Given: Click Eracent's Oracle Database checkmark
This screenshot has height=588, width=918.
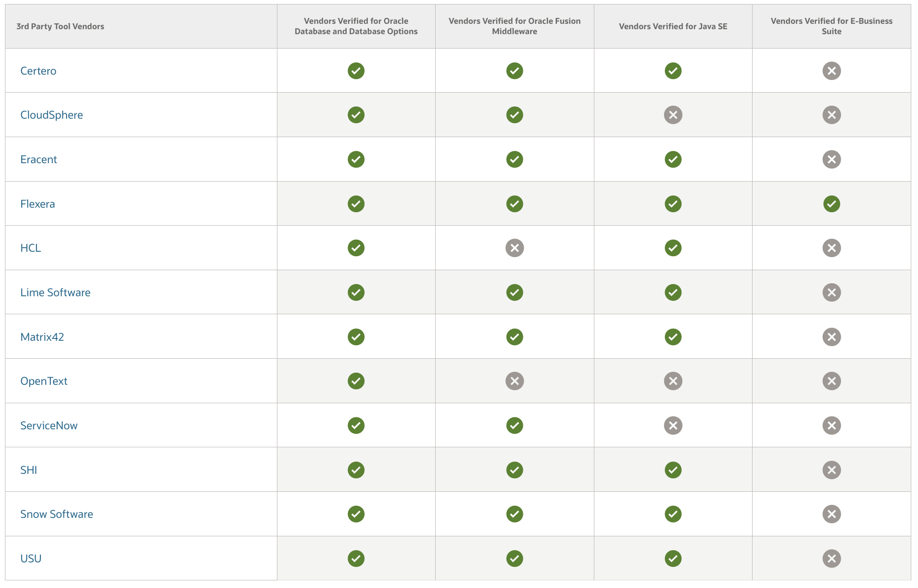Looking at the screenshot, I should 356,159.
